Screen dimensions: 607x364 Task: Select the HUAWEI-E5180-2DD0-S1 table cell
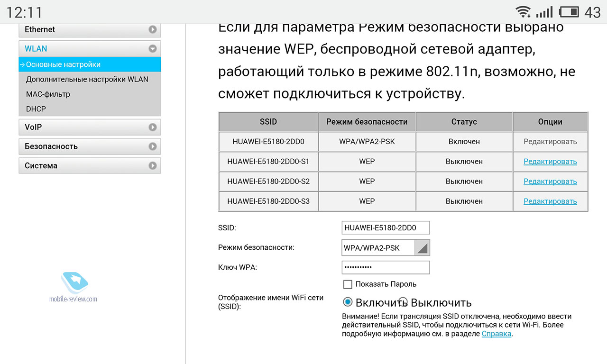[268, 162]
